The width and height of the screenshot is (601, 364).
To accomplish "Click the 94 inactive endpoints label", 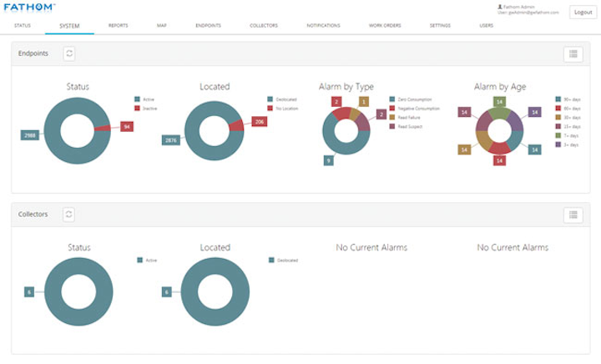I will (x=127, y=126).
